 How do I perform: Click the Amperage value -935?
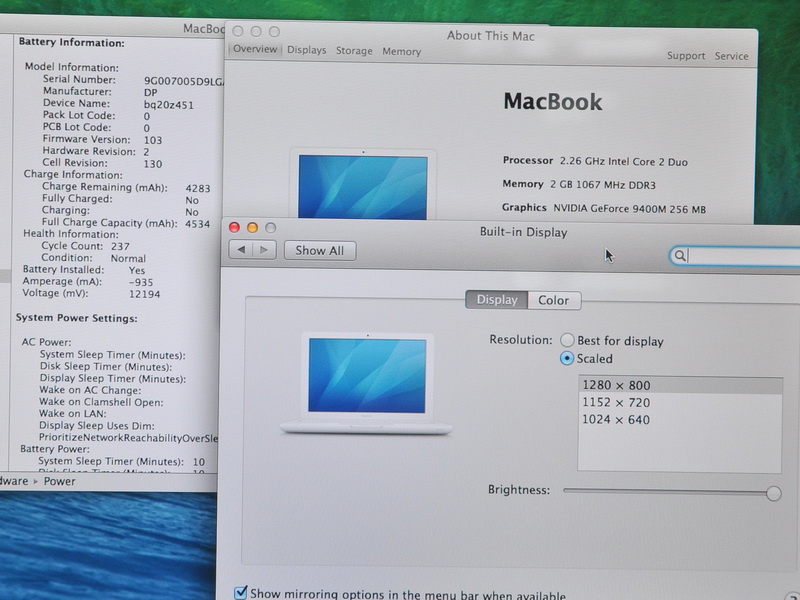141,282
